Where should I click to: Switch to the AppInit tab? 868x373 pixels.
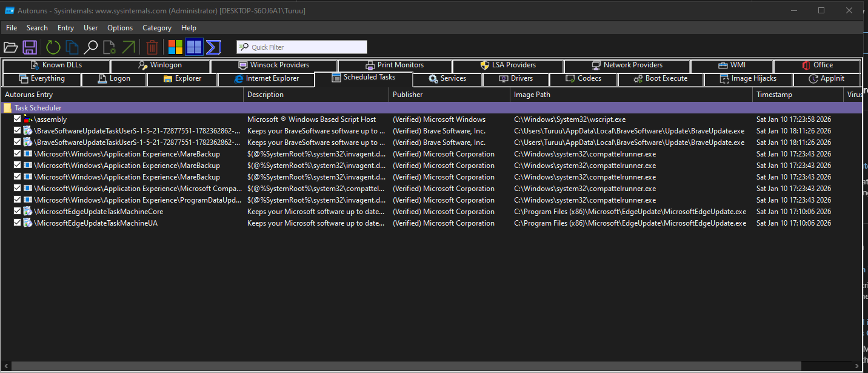[827, 79]
